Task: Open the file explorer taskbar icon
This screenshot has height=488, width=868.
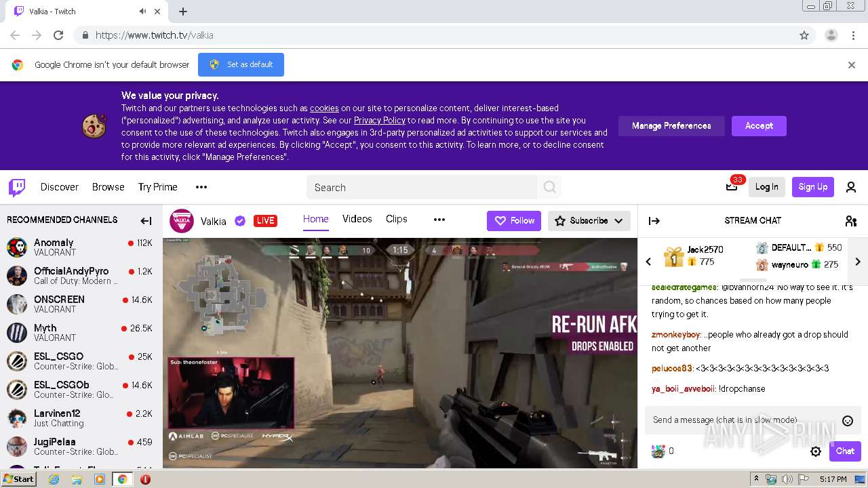Action: [77, 479]
